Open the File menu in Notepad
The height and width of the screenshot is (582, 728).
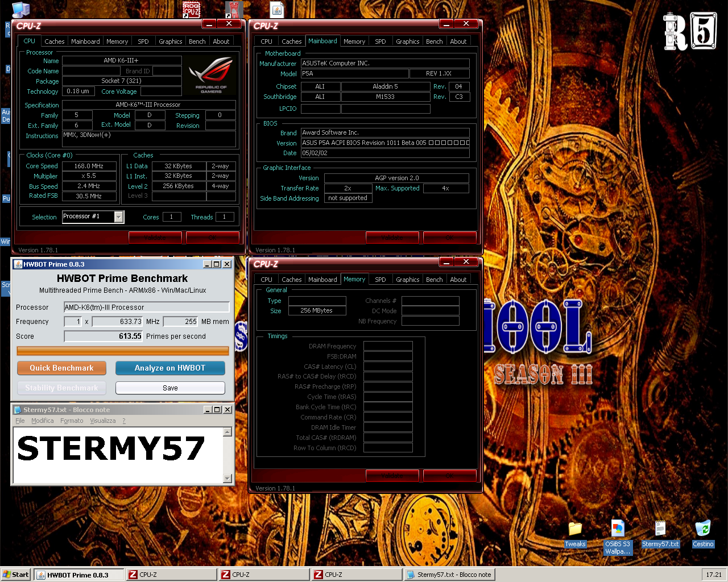click(x=20, y=421)
